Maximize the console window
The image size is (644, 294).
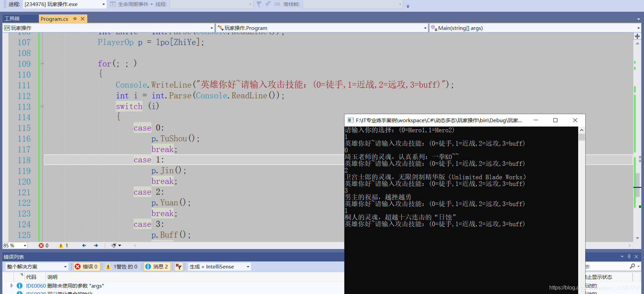click(555, 120)
